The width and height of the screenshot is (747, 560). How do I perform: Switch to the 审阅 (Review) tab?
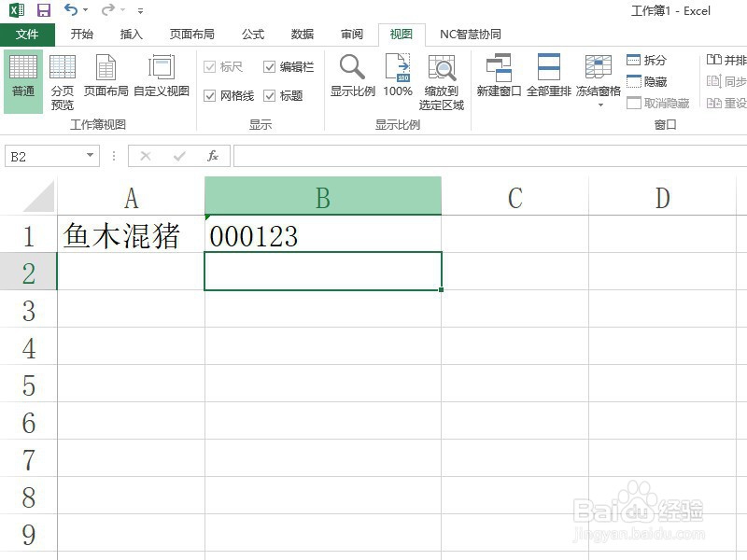[351, 34]
